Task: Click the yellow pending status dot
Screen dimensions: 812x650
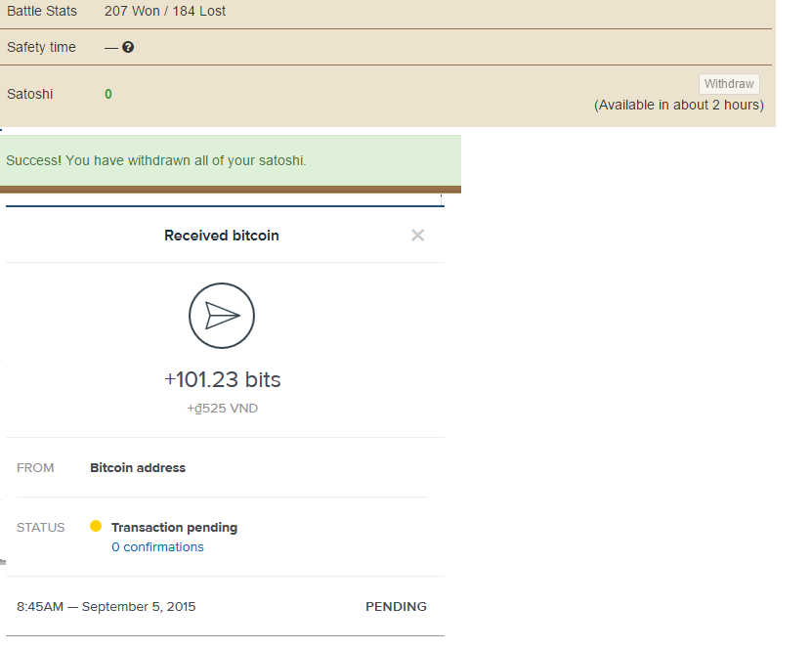Action: point(96,526)
